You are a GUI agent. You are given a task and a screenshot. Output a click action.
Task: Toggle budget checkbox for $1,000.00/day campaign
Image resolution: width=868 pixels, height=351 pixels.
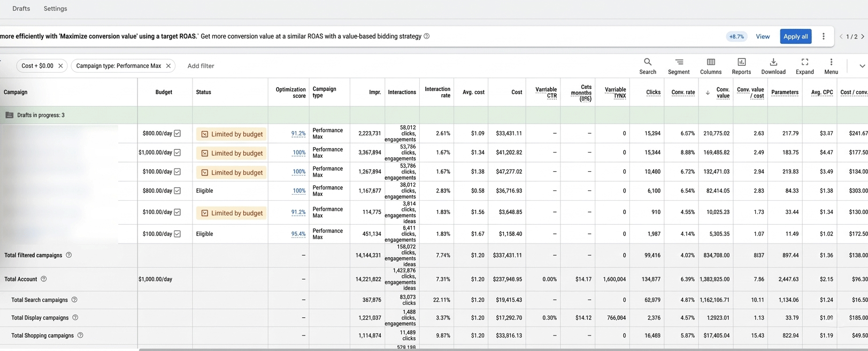point(177,152)
